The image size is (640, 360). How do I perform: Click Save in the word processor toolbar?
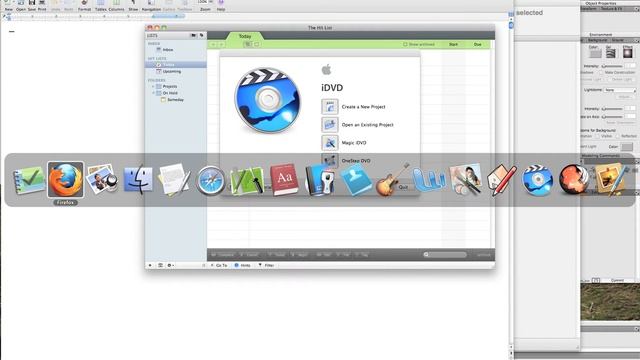click(31, 6)
